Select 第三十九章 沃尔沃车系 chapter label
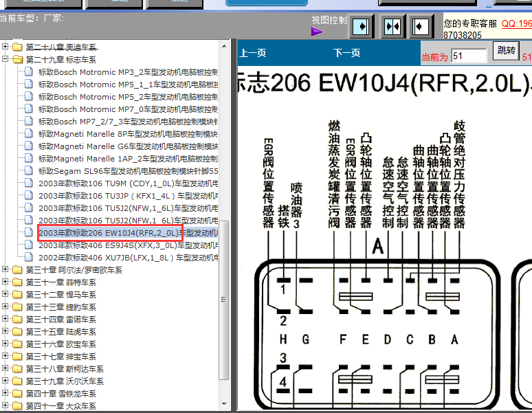The image size is (532, 413). click(x=65, y=381)
